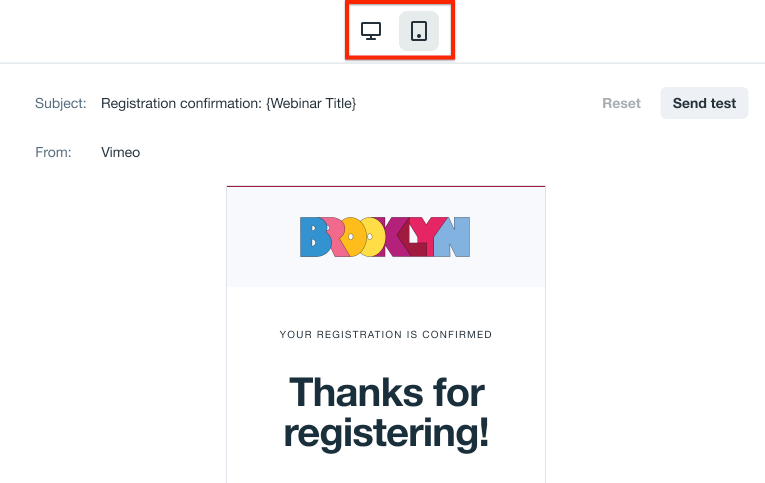765x483 pixels.
Task: Click the Brooklyn logo image
Action: pos(385,237)
